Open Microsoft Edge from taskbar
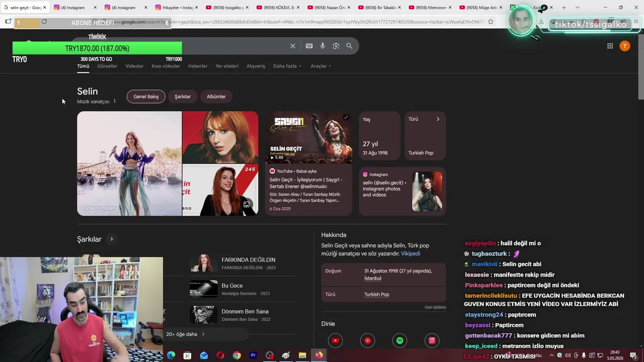 coord(171,355)
